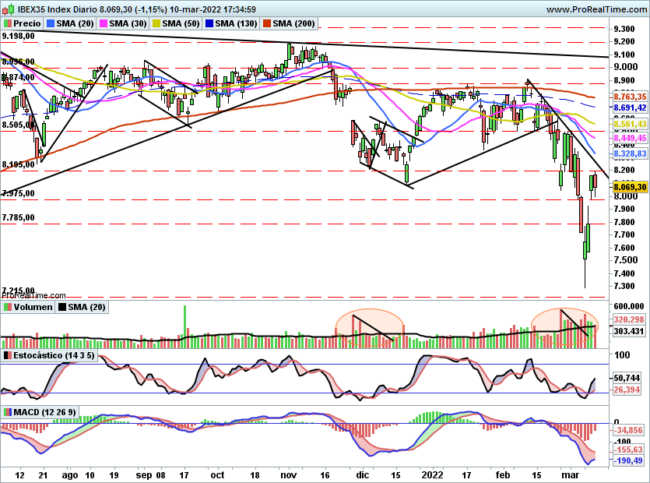Screen dimensions: 650x483
Task: Click the MACD histogram value -34,856
Action: click(x=628, y=430)
